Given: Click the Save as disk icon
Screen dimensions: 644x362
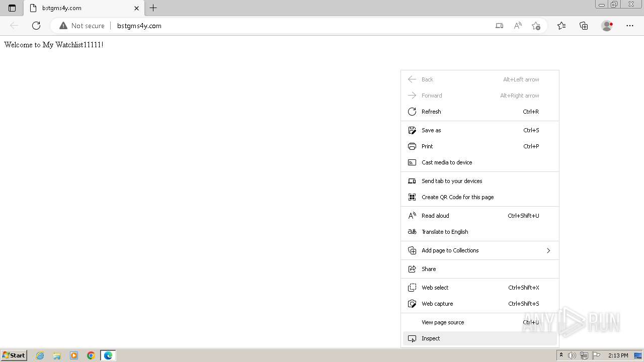Looking at the screenshot, I should 412,130.
